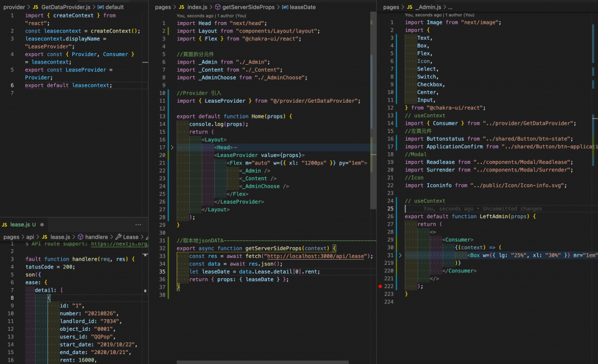The width and height of the screenshot is (598, 364).
Task: Click 'const leasecontext = createContext();' line
Action: [83, 32]
